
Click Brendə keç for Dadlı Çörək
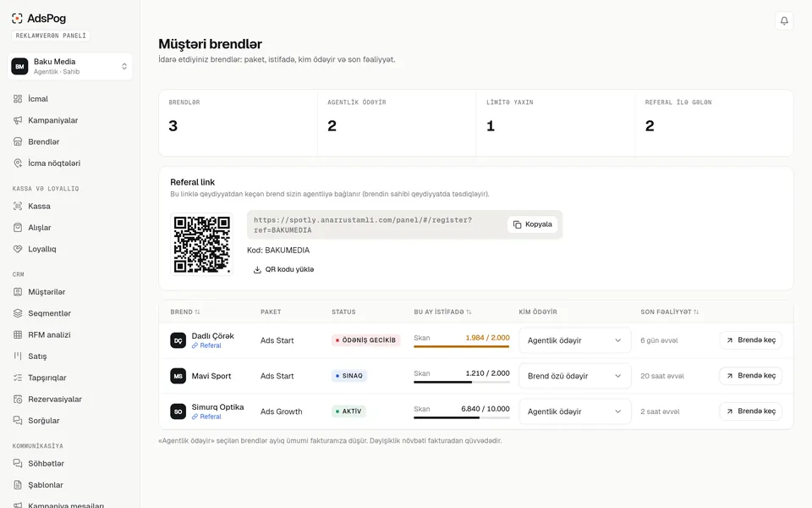pos(750,340)
